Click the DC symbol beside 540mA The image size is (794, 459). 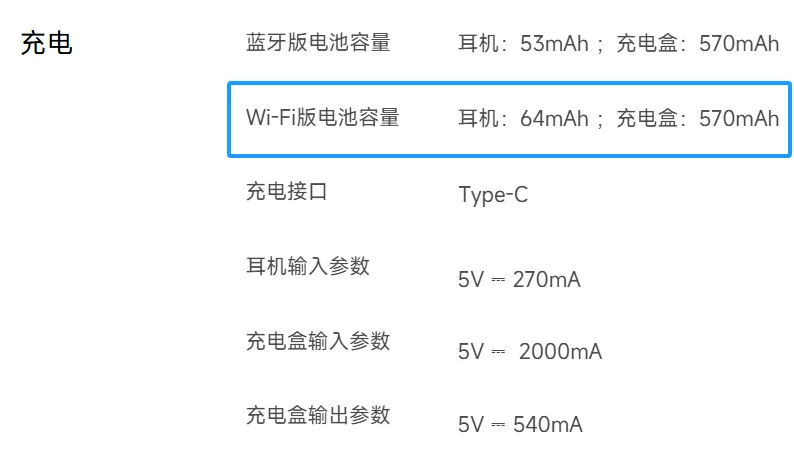pos(498,425)
